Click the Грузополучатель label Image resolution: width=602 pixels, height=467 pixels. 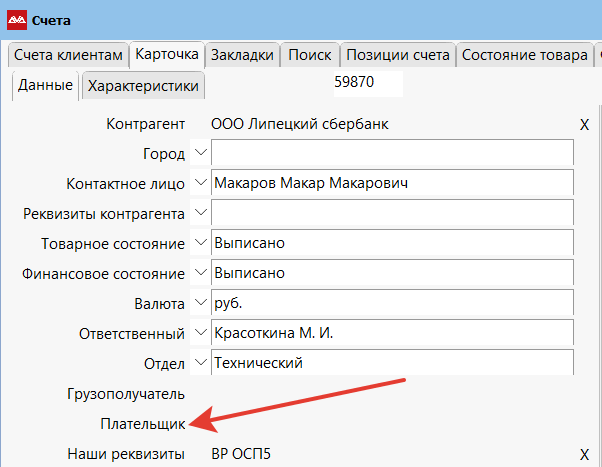[128, 394]
